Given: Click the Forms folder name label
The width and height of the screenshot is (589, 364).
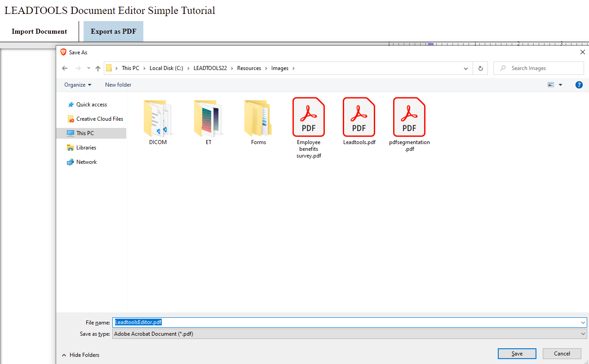Looking at the screenshot, I should click(258, 142).
